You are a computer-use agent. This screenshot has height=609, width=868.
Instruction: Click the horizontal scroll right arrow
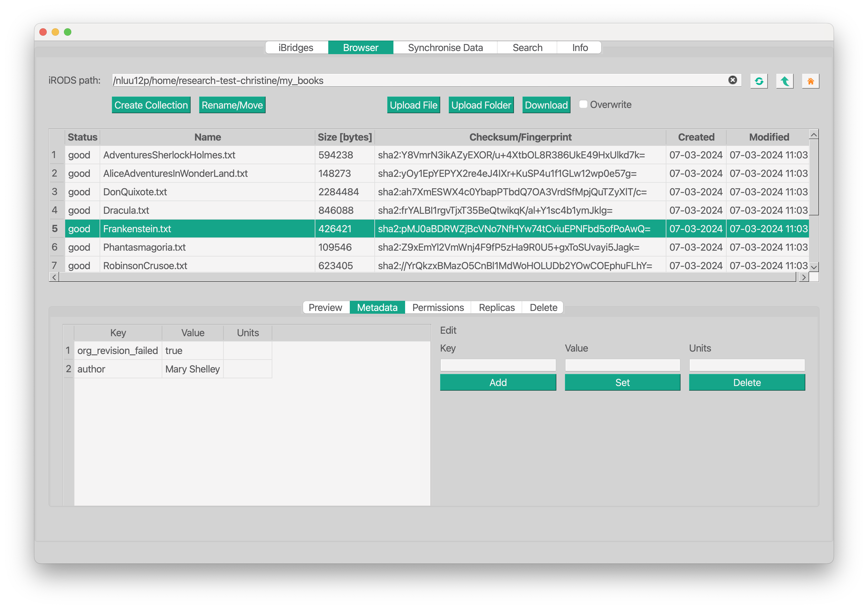click(x=804, y=277)
